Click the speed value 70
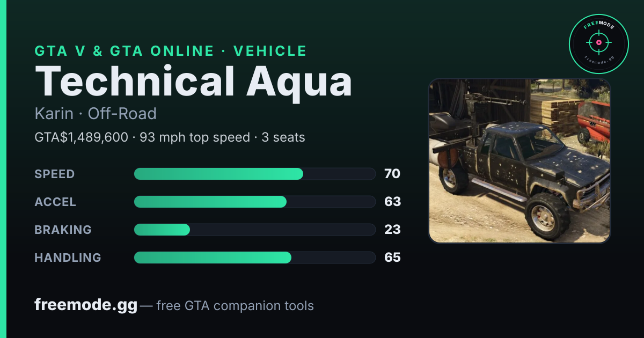This screenshot has height=338, width=644. (392, 174)
